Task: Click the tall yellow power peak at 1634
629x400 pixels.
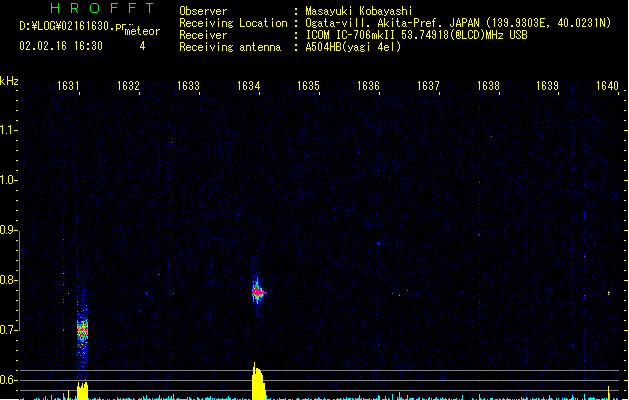Action: [259, 382]
